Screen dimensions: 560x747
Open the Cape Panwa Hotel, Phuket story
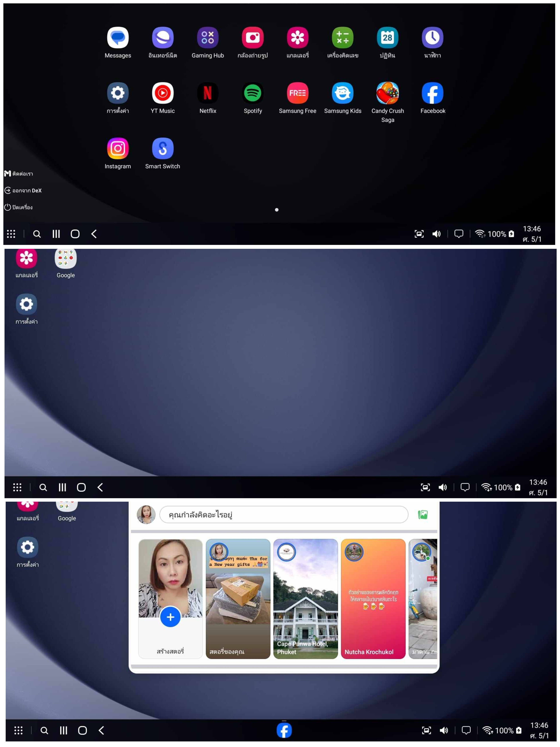click(x=306, y=598)
